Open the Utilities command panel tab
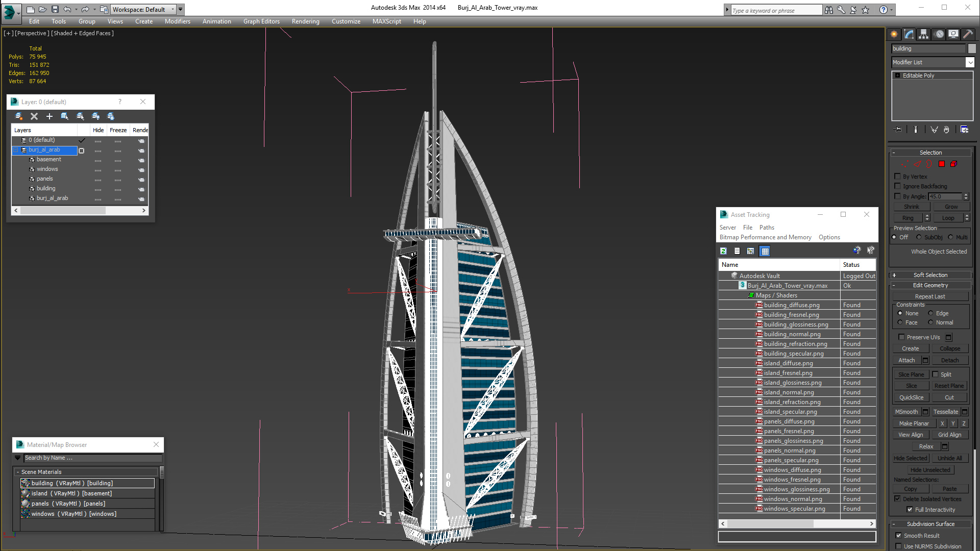 point(968,34)
